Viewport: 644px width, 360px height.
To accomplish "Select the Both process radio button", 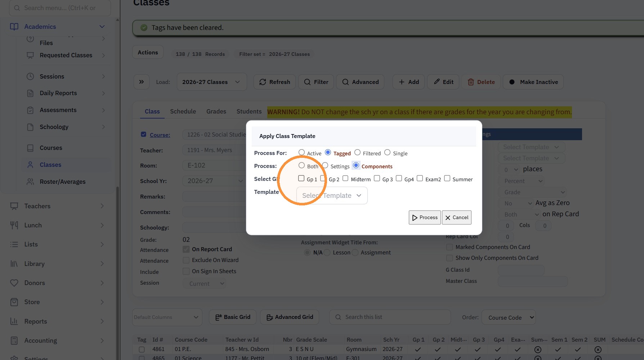I will point(302,166).
